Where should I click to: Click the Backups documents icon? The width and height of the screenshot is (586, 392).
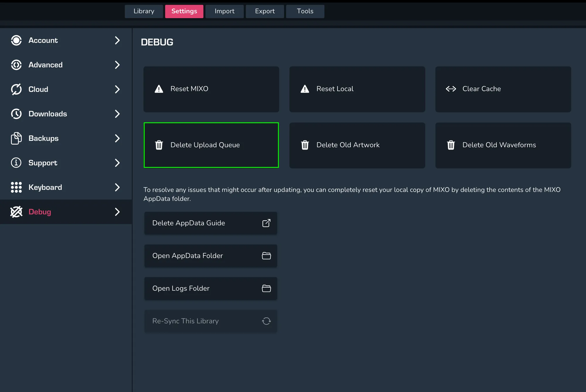point(16,138)
